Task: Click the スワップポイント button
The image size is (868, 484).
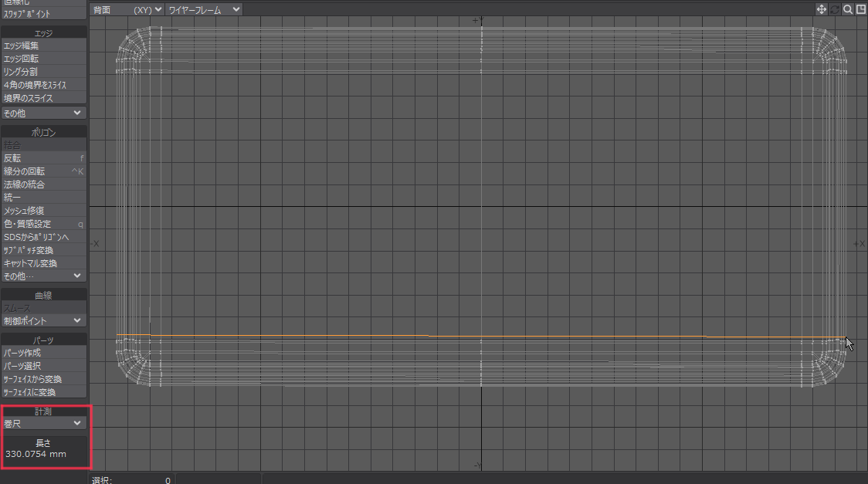Action: pos(44,14)
